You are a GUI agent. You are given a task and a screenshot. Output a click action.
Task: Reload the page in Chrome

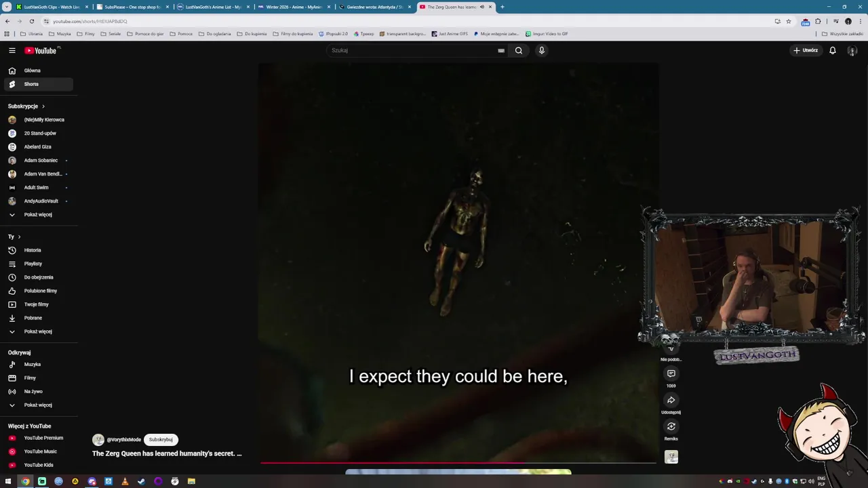coord(31,21)
